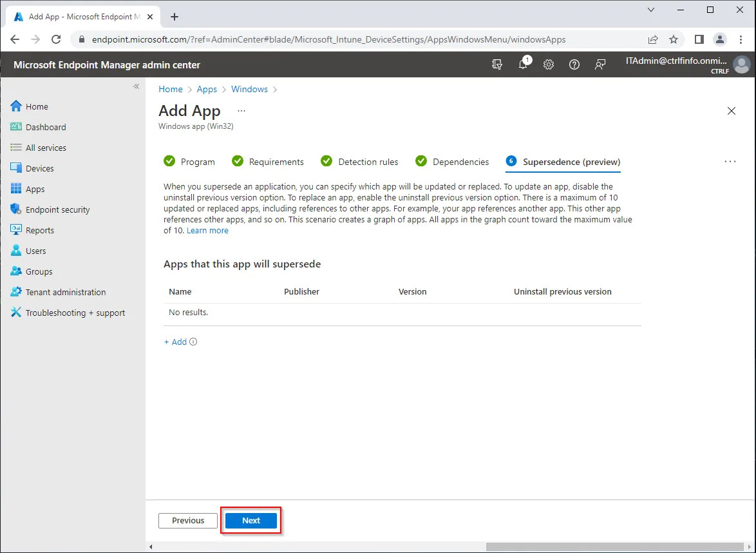Open the tab search chevron in title bar
This screenshot has width=756, height=553.
click(651, 10)
